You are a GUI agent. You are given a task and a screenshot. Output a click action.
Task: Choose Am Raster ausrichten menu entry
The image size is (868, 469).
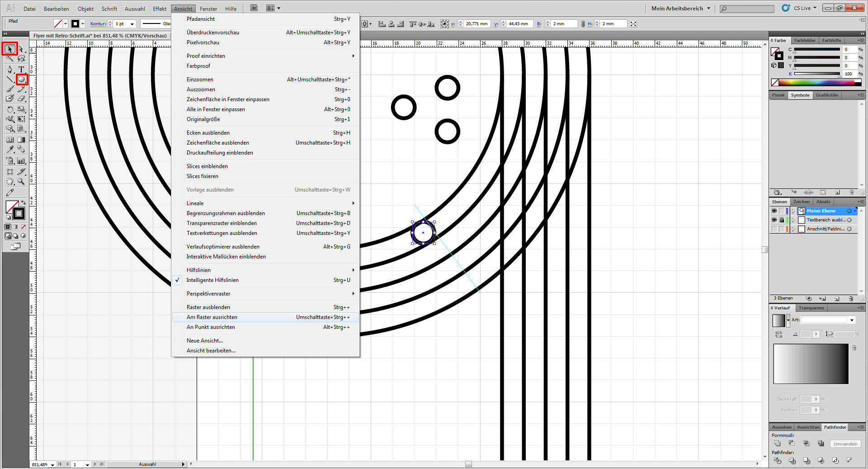click(x=212, y=317)
